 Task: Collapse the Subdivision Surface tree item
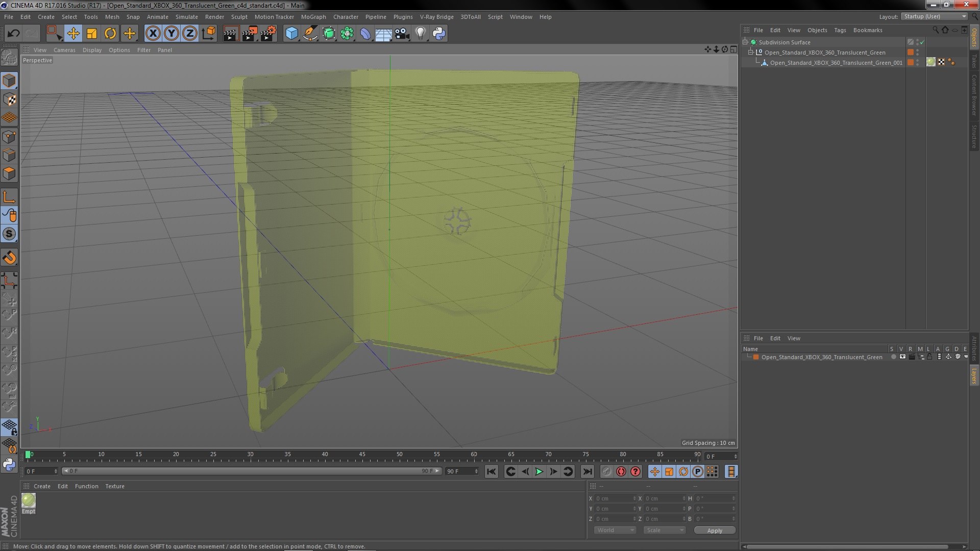click(745, 42)
